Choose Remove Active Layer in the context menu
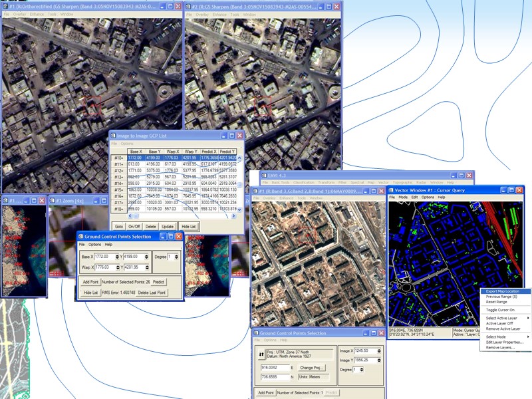Screen dimensions: 532x399 point(505,329)
